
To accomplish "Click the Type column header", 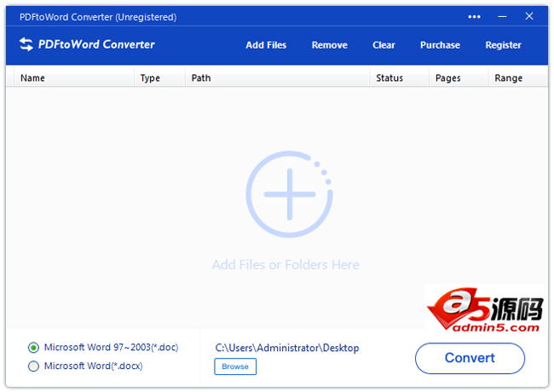I will [150, 78].
